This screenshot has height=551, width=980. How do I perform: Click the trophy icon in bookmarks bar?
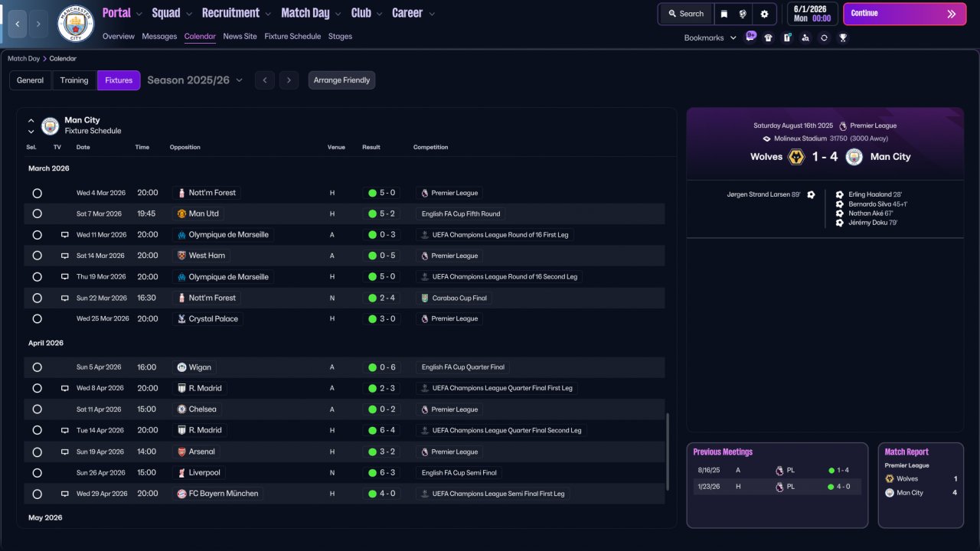pos(843,37)
